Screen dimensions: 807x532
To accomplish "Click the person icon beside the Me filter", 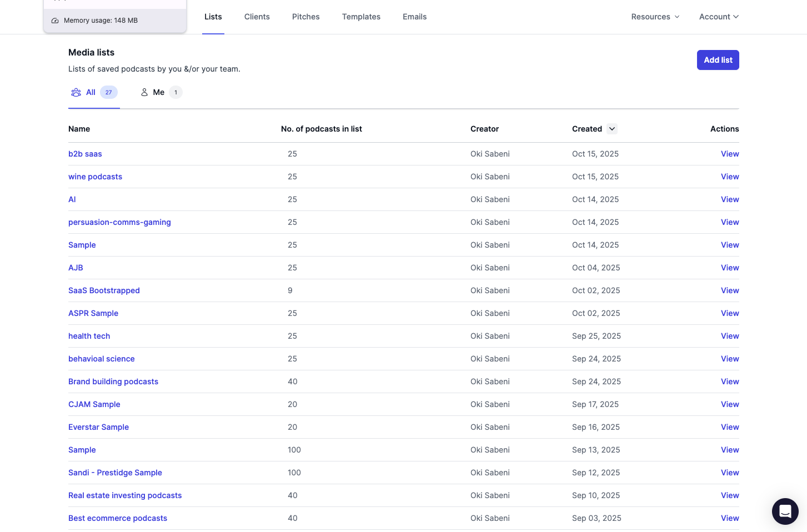I will (x=144, y=92).
